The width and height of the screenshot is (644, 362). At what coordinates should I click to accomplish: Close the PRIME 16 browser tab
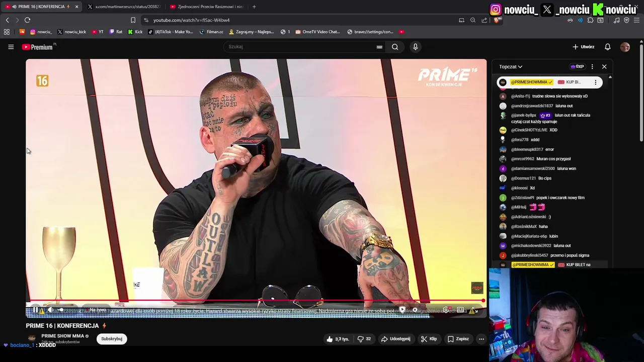pyautogui.click(x=76, y=7)
